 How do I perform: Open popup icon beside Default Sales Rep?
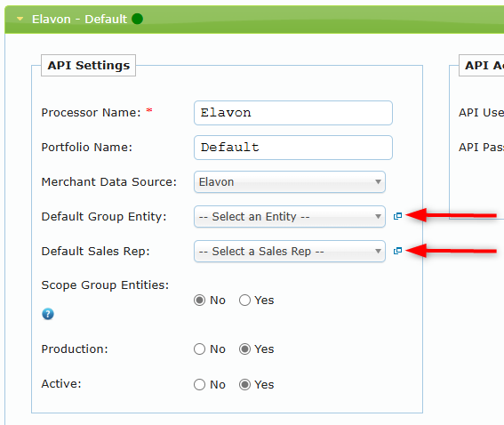pos(397,251)
